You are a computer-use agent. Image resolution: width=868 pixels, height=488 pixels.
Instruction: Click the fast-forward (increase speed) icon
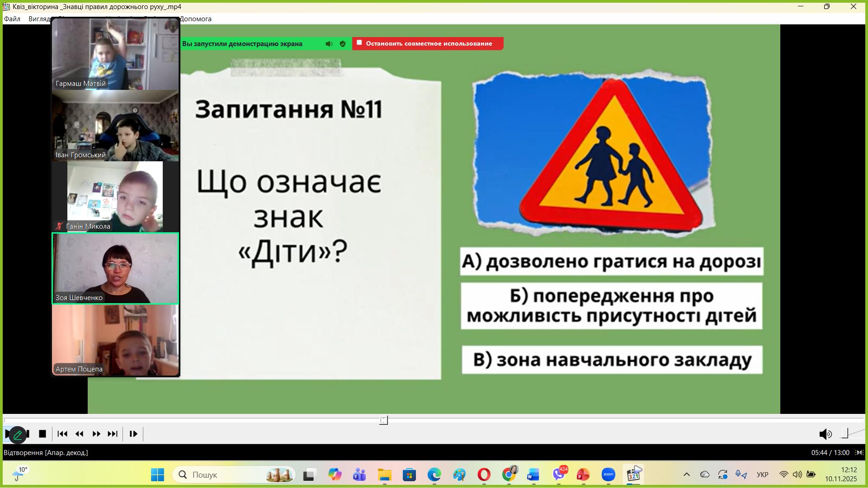coord(96,434)
